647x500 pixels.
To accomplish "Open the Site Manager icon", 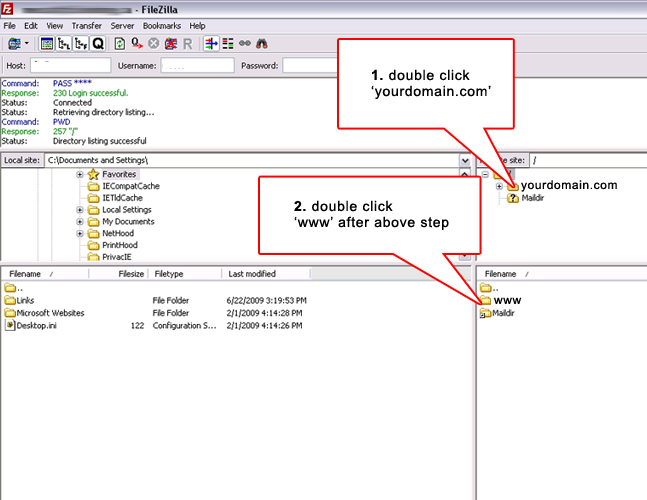I will point(14,43).
